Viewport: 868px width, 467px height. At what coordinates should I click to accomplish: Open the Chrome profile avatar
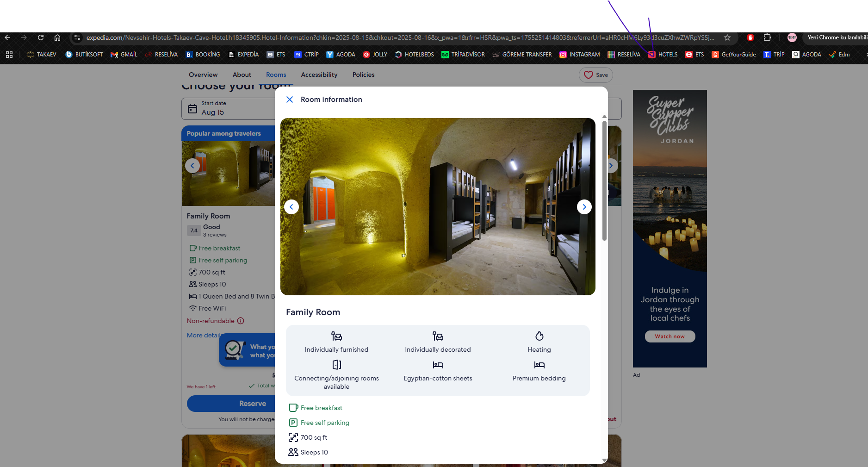click(792, 37)
